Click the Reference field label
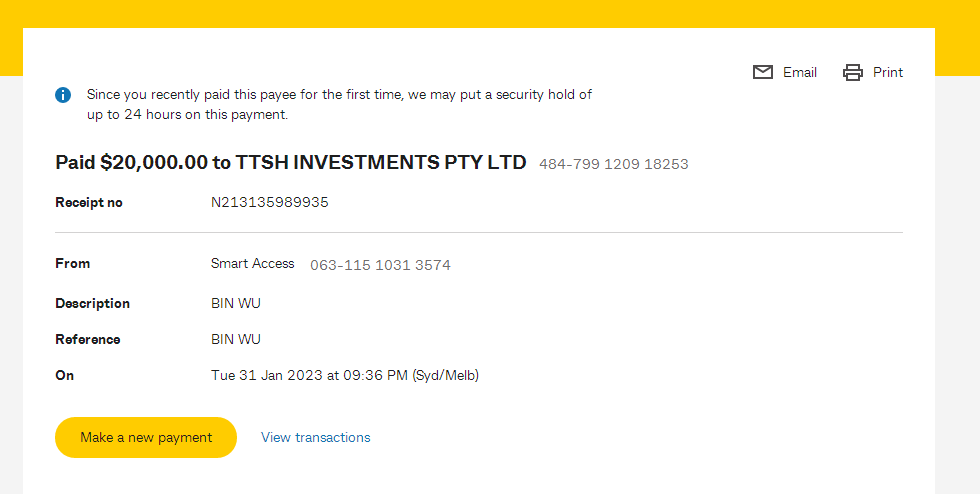This screenshot has height=494, width=980. (88, 340)
